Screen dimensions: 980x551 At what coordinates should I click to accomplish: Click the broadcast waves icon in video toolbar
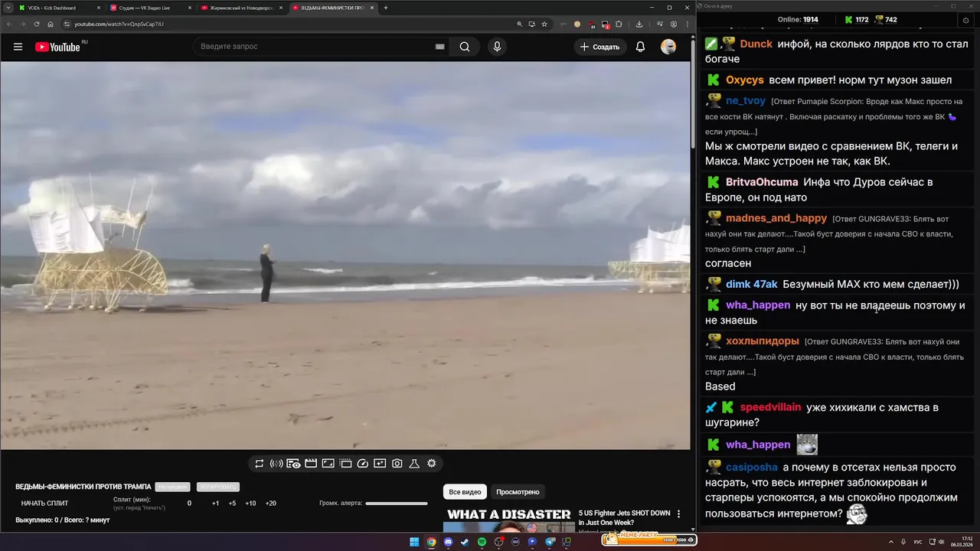tap(276, 464)
